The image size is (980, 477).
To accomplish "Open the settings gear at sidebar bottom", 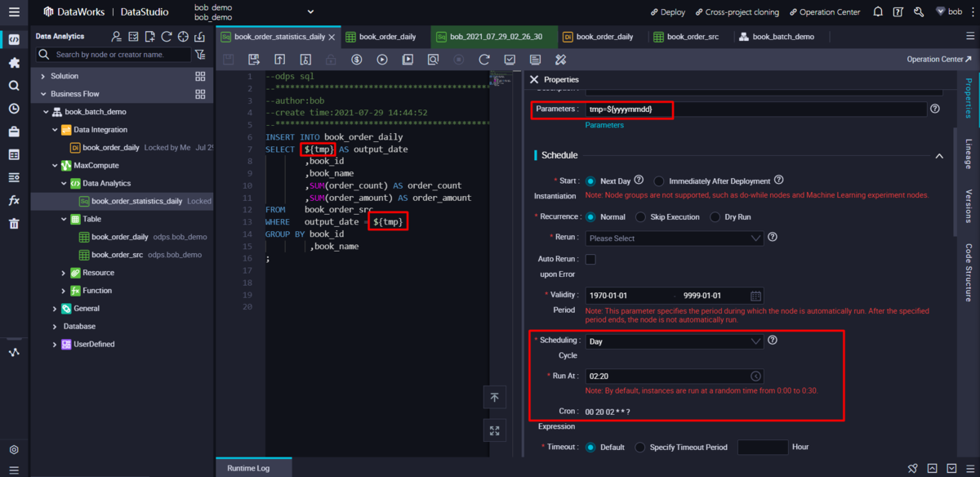I will coord(14,449).
